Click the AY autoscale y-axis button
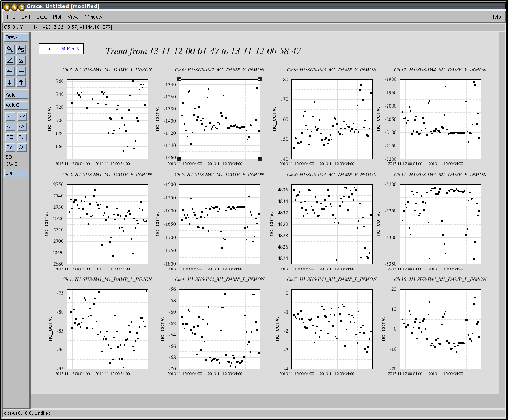Viewport: 508px width, 420px height. pyautogui.click(x=22, y=127)
